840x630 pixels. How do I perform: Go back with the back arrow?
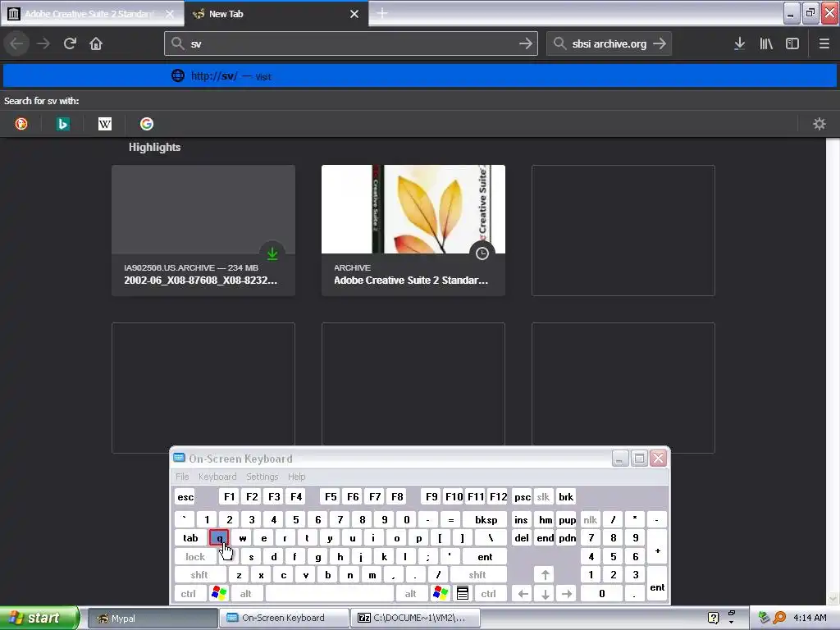[16, 43]
